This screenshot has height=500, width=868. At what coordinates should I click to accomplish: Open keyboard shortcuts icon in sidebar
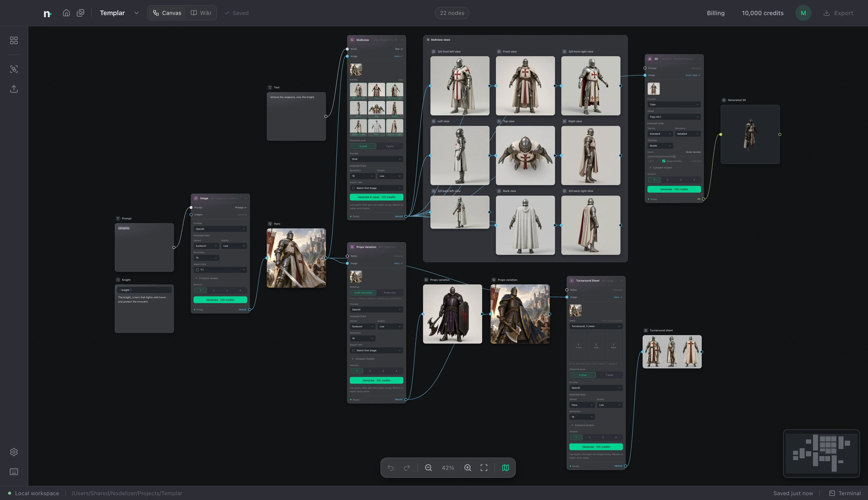pyautogui.click(x=14, y=471)
